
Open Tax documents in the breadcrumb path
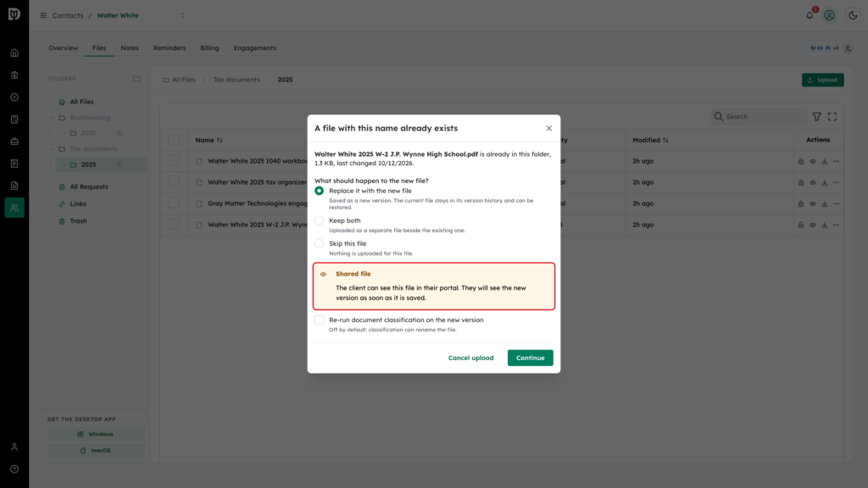pos(236,80)
